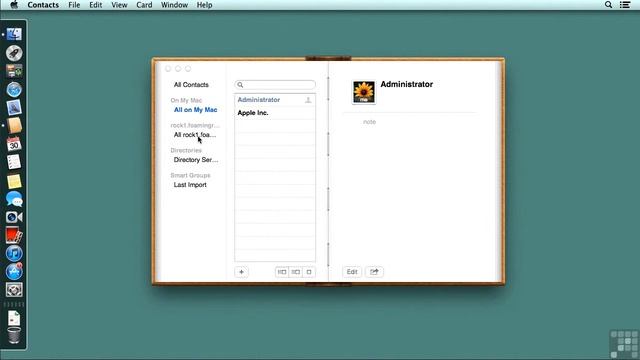Share the Administrator contact card
This screenshot has height=360, width=640.
(x=374, y=272)
